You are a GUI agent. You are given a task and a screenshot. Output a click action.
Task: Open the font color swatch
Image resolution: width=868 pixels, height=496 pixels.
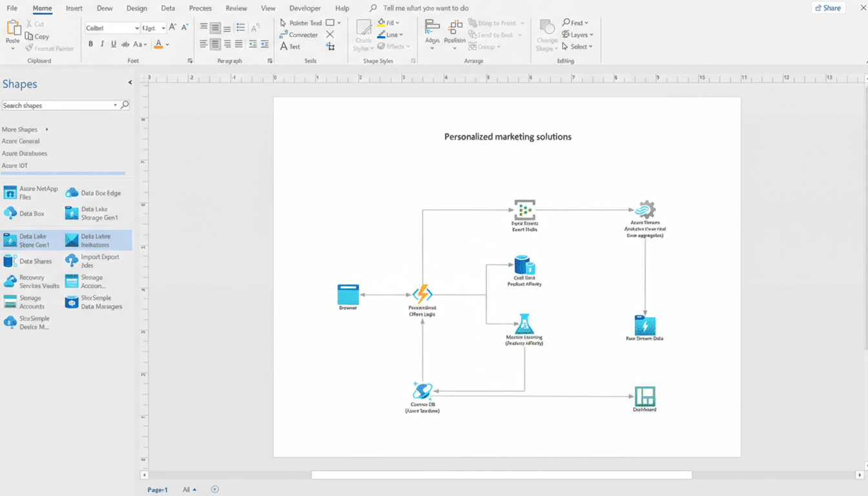(159, 43)
